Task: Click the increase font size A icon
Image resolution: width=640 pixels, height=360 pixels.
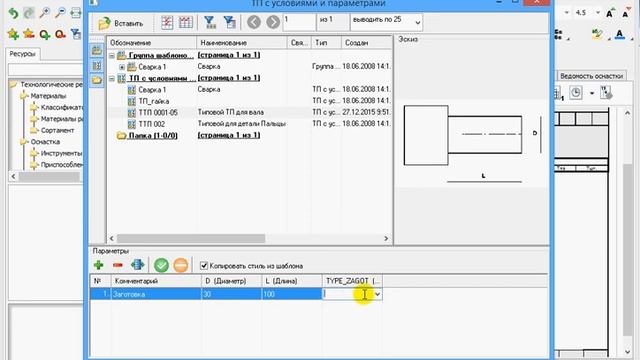Action: click(x=610, y=13)
